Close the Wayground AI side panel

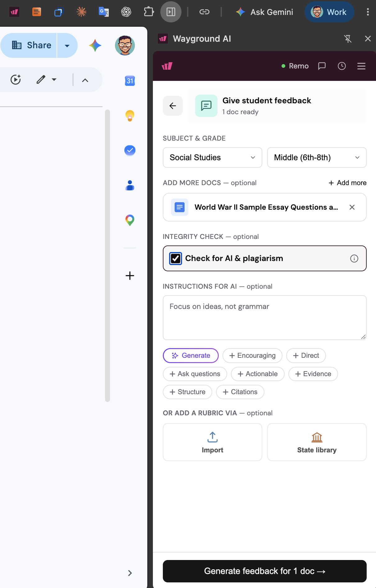368,39
